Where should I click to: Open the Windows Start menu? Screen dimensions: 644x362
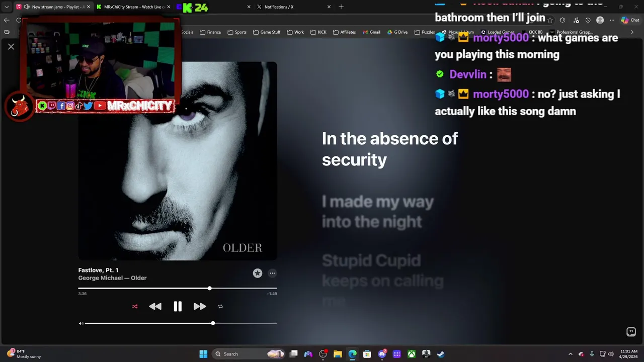click(203, 354)
